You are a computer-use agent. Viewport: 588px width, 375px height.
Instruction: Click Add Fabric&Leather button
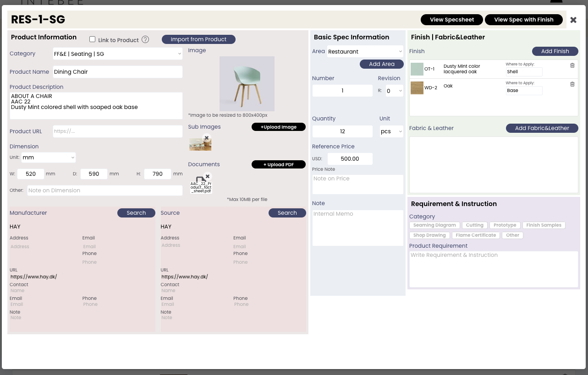coord(542,128)
